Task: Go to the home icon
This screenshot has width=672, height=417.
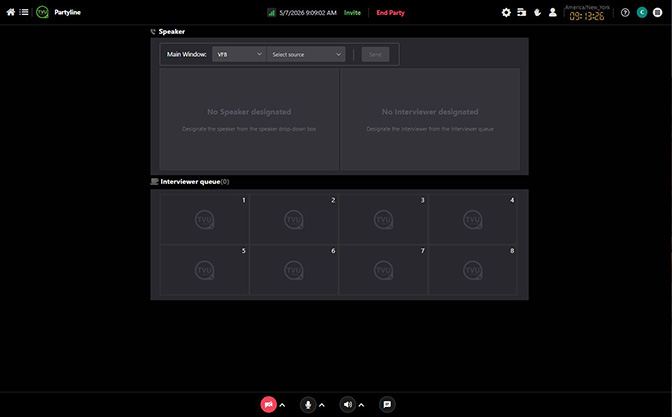Action: pyautogui.click(x=11, y=12)
